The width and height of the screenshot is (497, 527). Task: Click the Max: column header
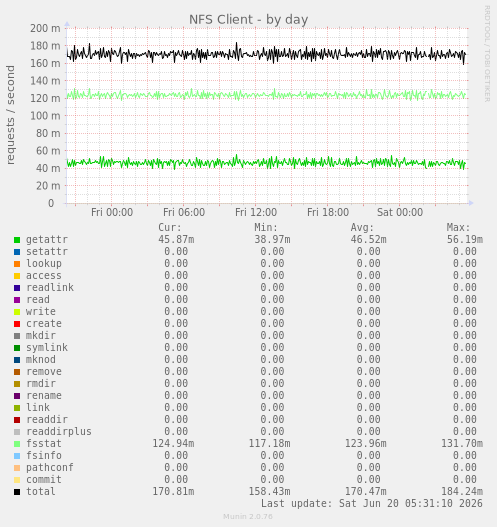tap(458, 228)
